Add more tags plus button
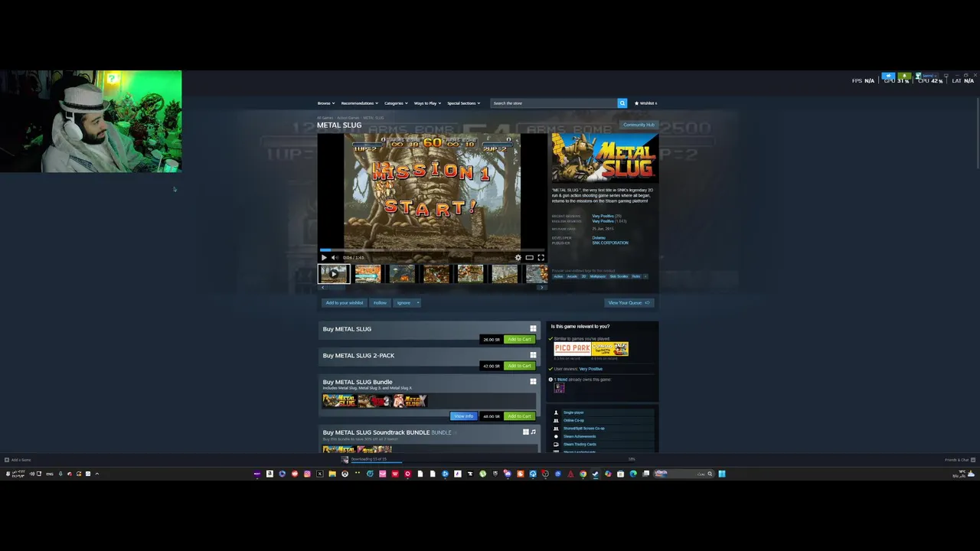 pyautogui.click(x=645, y=276)
